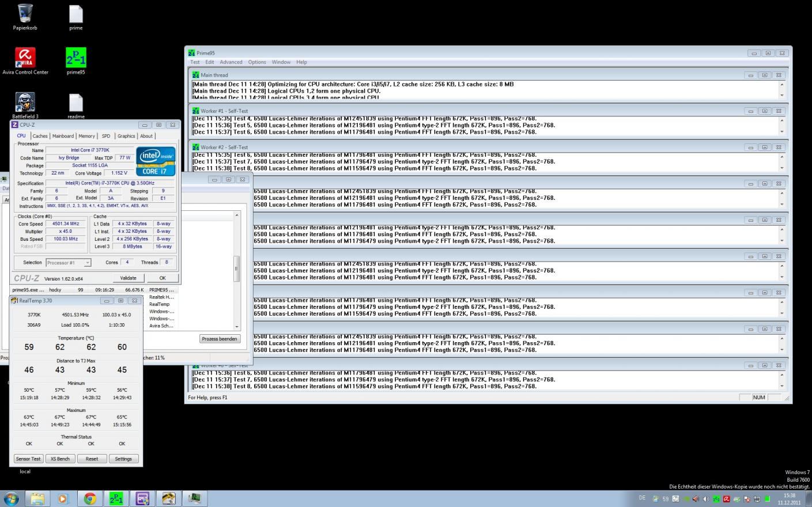Click the Avira umbrella icon in system tray

pos(726,499)
